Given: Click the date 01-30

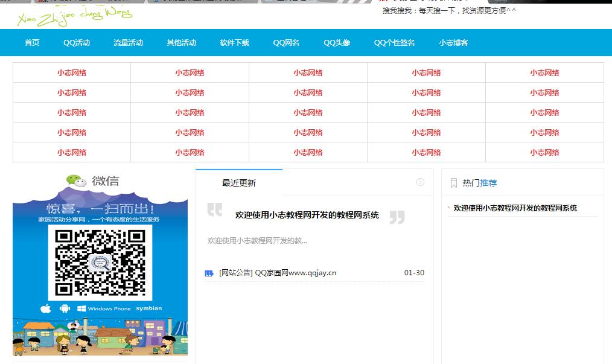Looking at the screenshot, I should pos(414,273).
